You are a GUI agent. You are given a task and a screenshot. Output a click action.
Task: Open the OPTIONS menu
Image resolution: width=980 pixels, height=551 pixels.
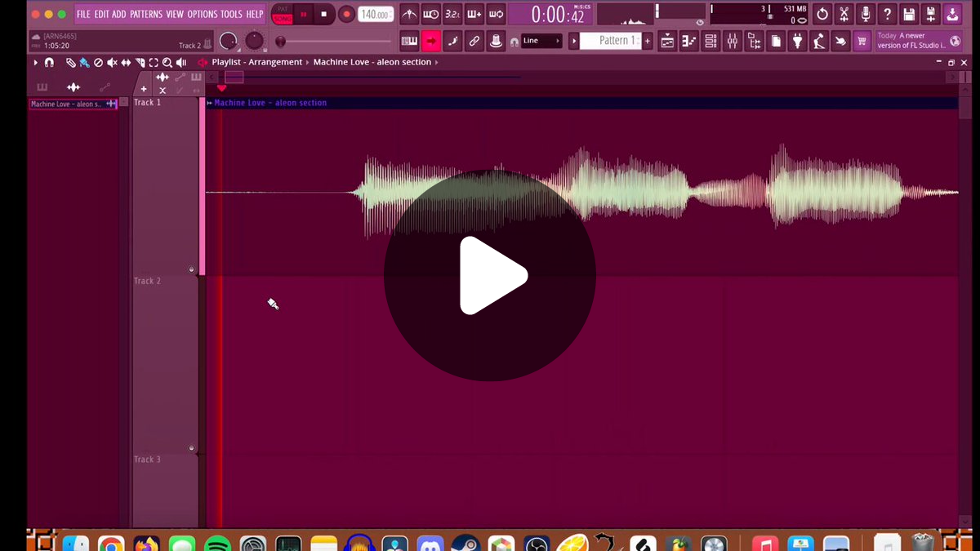202,14
